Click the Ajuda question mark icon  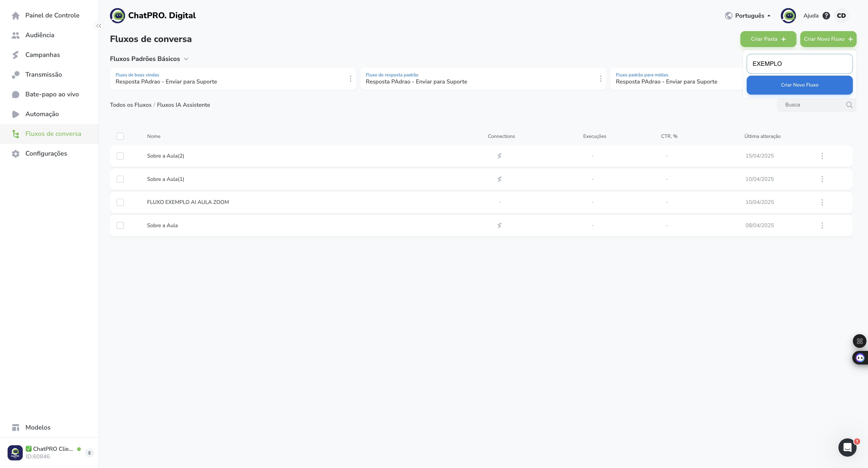pyautogui.click(x=826, y=15)
